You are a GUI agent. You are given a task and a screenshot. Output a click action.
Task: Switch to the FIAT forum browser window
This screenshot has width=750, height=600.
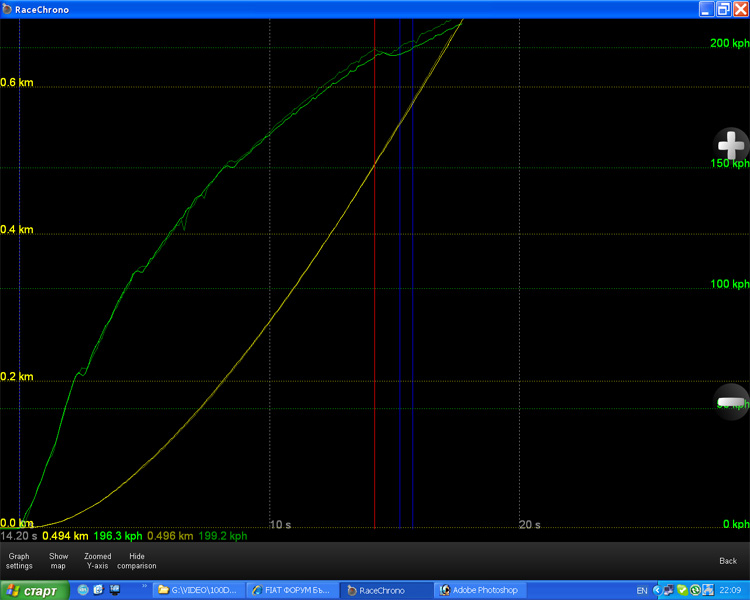292,590
